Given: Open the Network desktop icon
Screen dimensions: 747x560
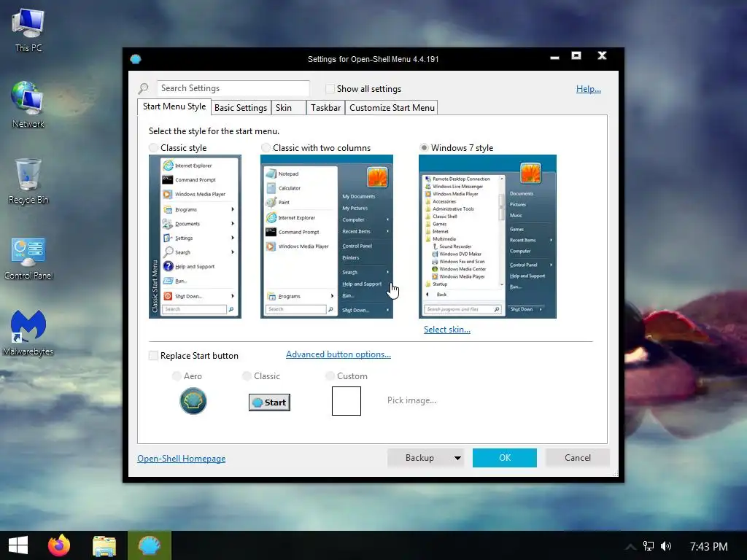Looking at the screenshot, I should [x=28, y=105].
